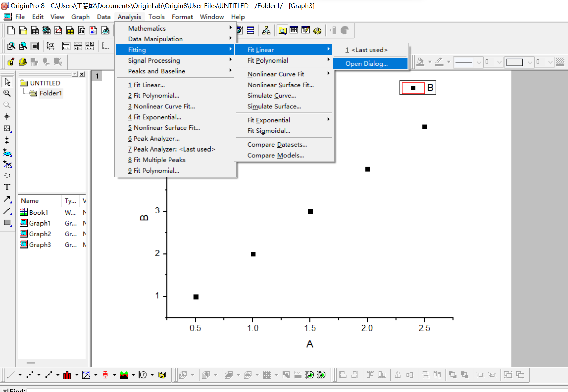The height and width of the screenshot is (392, 568).
Task: Close the Project Explorer panel
Action: tap(82, 74)
